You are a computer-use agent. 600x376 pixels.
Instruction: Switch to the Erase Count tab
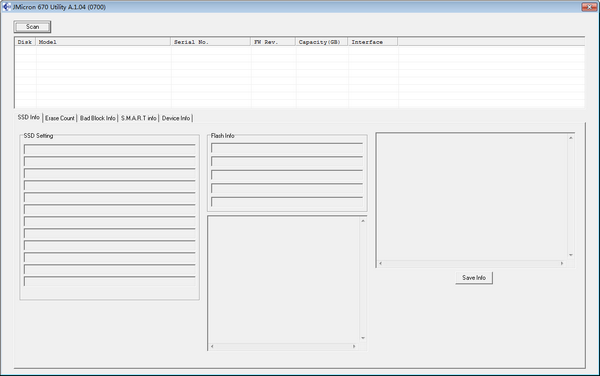pyautogui.click(x=60, y=118)
